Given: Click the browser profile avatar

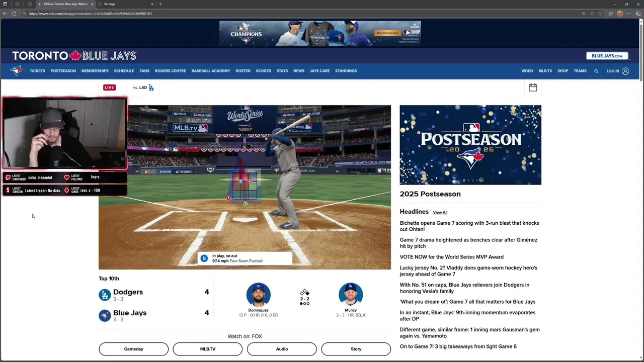Looking at the screenshot, I should pos(620,14).
